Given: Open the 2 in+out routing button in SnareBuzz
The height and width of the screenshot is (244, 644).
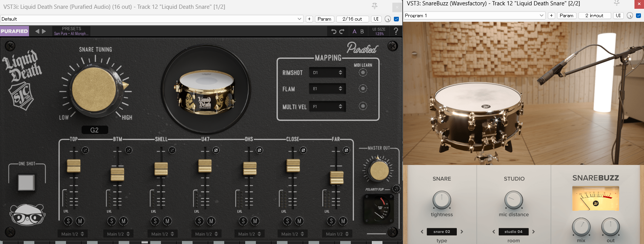Looking at the screenshot, I should pyautogui.click(x=594, y=16).
